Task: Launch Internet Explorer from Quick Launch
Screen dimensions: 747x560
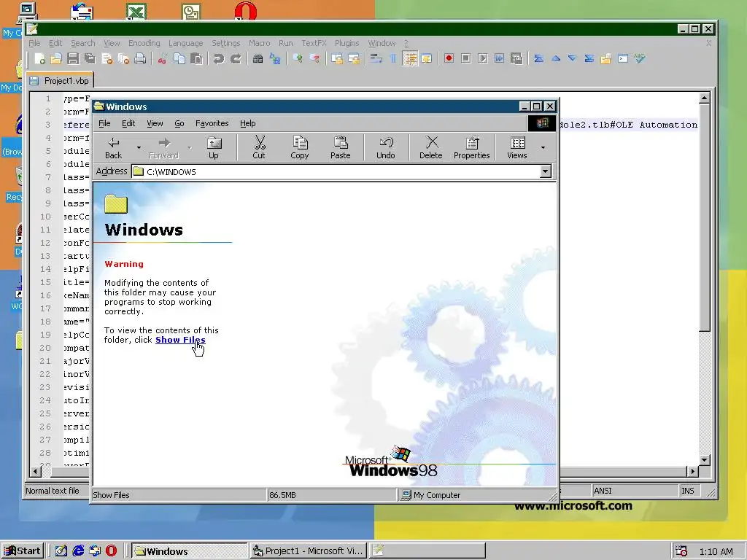Action: click(x=78, y=551)
